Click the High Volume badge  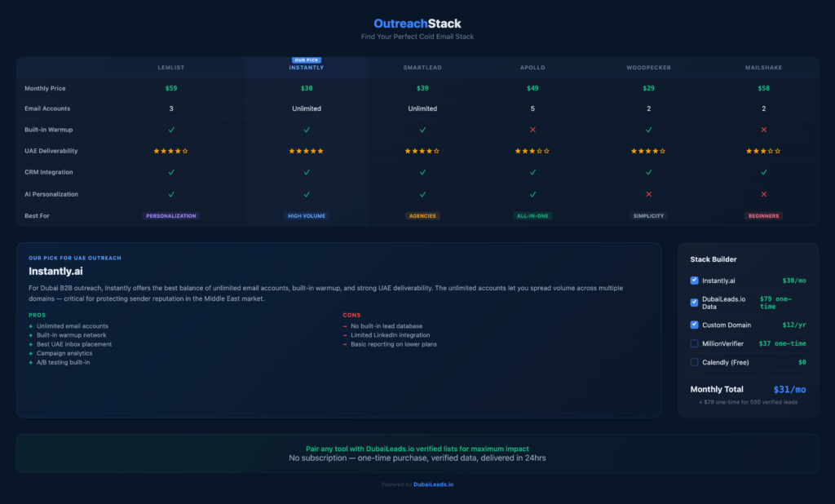[307, 216]
